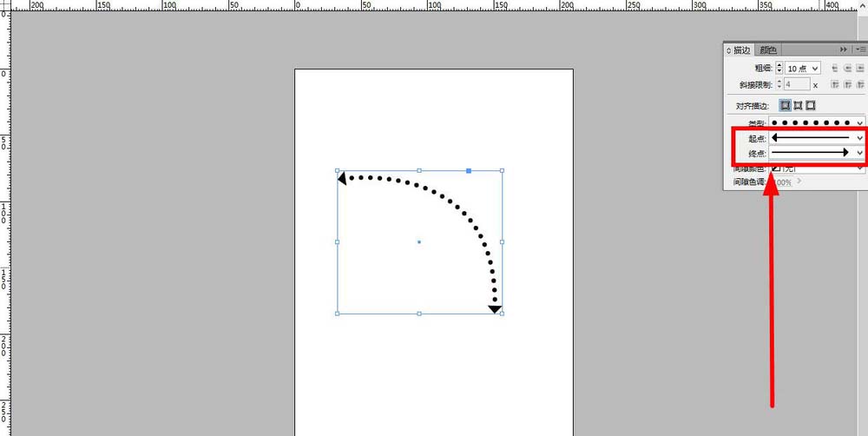Viewport: 868px width, 436px height.
Task: Select the 描边 (Stroke) tab
Action: pyautogui.click(x=739, y=50)
